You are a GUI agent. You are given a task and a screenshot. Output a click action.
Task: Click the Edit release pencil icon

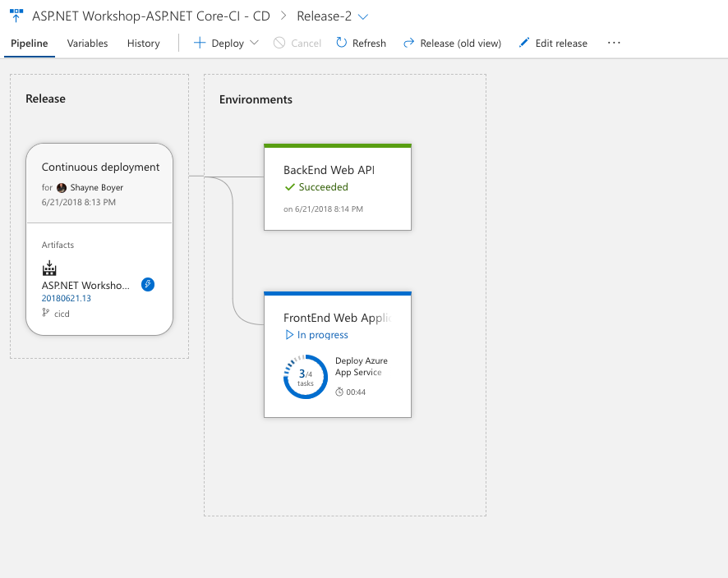pos(523,43)
